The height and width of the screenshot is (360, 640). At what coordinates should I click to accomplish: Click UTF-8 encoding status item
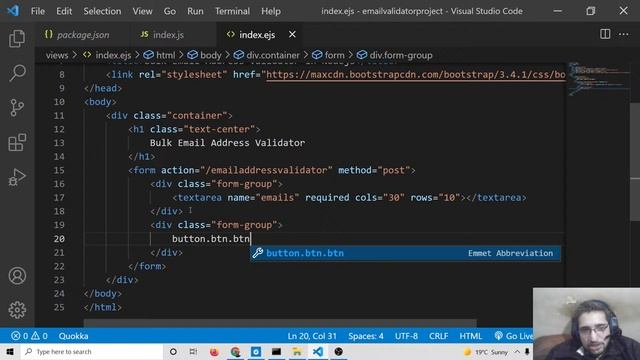406,336
